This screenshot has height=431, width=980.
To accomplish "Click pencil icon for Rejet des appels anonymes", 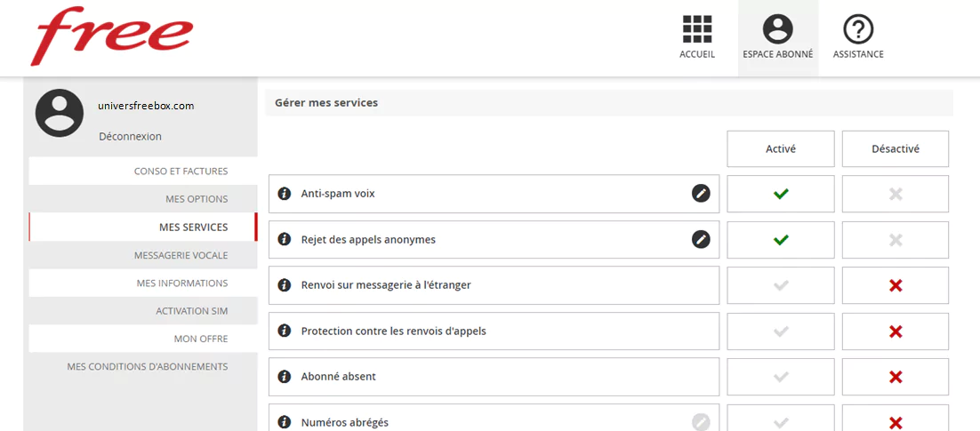I will [x=701, y=239].
